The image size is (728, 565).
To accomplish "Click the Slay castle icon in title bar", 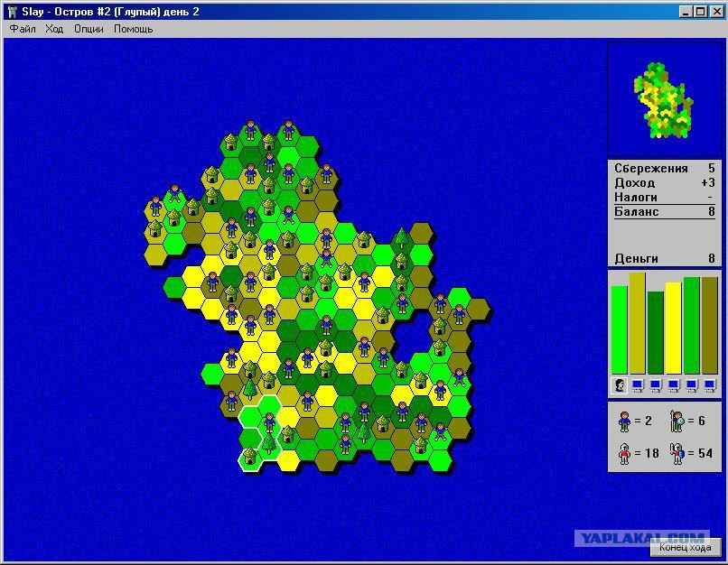I will pos(13,11).
